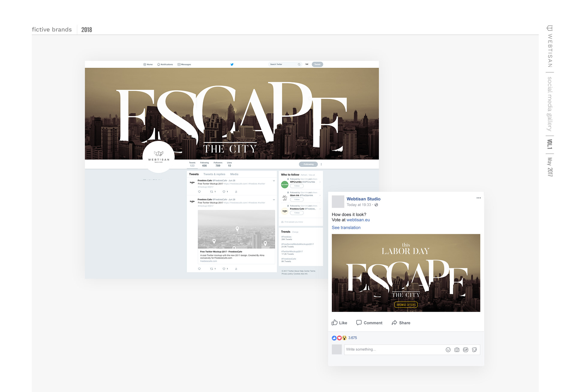Image resolution: width=570 pixels, height=392 pixels.
Task: Retweet the first Freebies Cafe tweet
Action: click(x=212, y=192)
